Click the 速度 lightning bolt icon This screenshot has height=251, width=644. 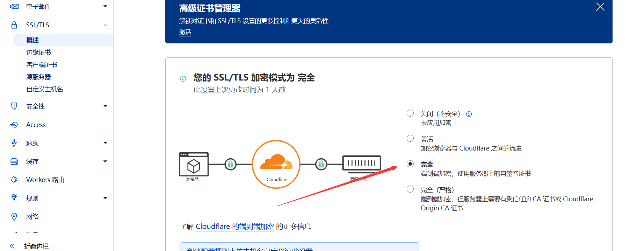14,143
